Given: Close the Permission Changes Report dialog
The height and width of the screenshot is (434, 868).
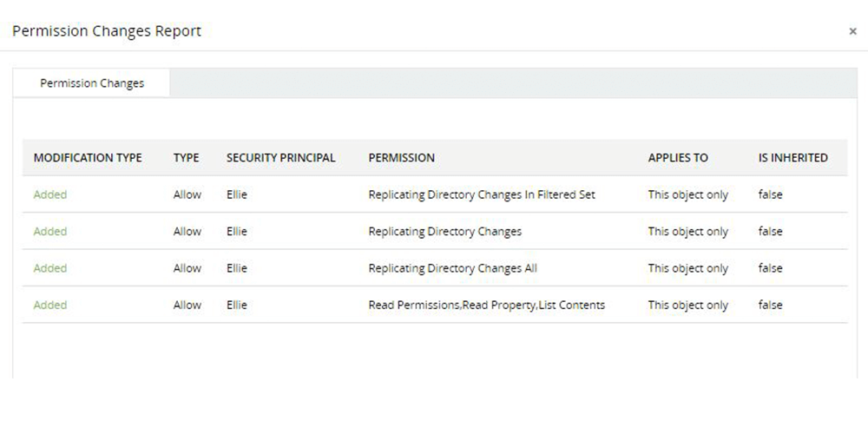Looking at the screenshot, I should (x=852, y=31).
